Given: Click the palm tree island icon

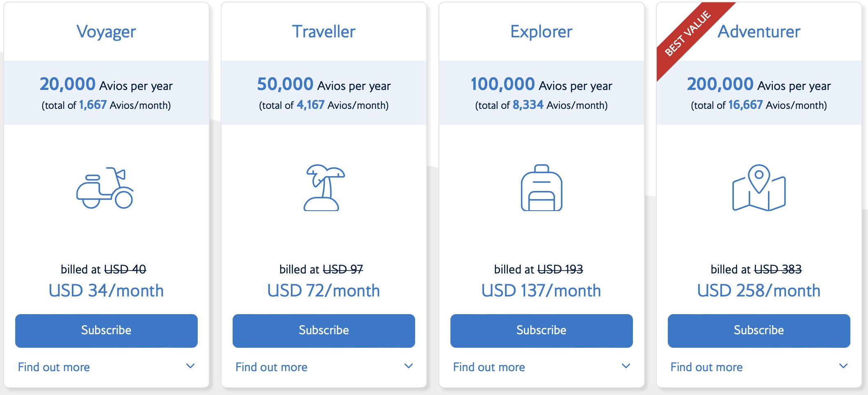Looking at the screenshot, I should [324, 188].
